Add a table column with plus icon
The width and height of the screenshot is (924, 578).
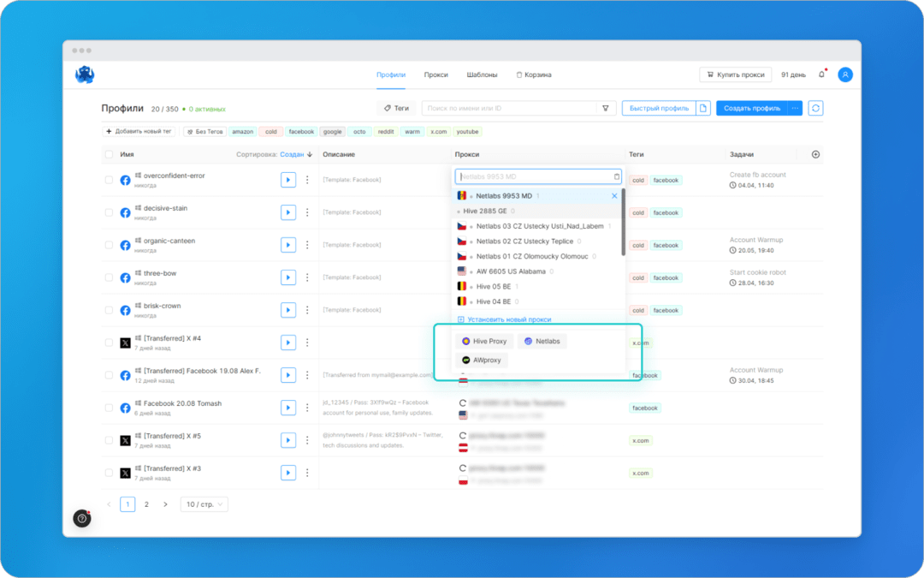pyautogui.click(x=815, y=154)
